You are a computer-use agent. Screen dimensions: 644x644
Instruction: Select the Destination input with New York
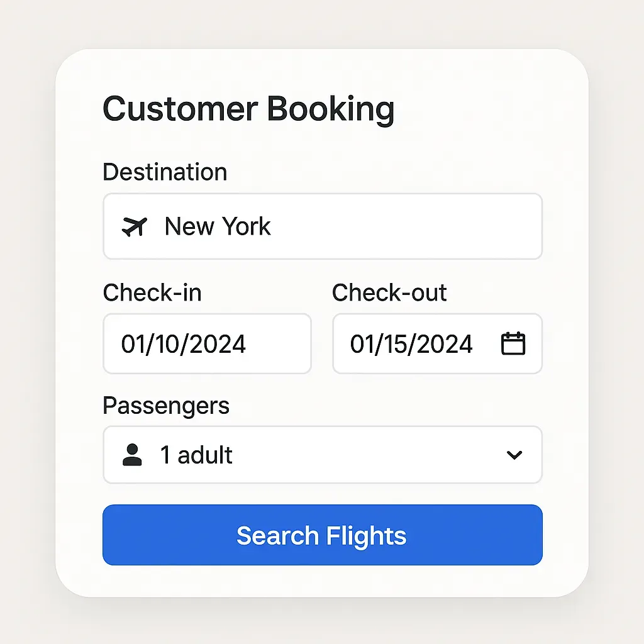pyautogui.click(x=323, y=226)
